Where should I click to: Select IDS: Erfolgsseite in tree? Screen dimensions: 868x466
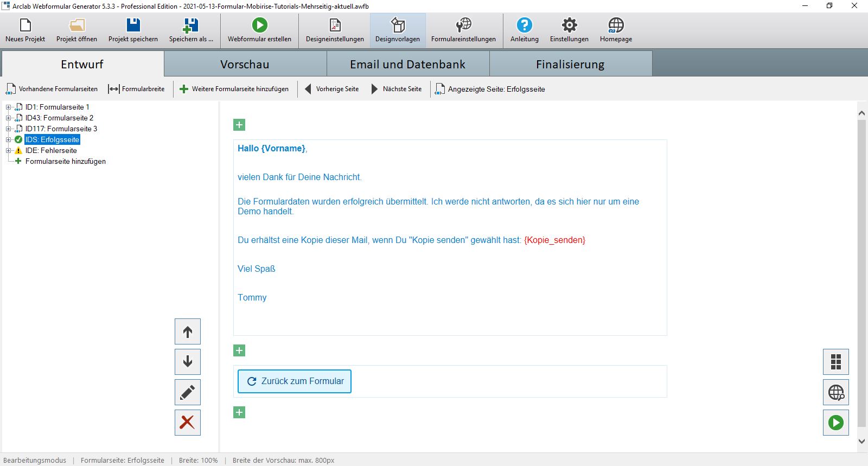click(x=52, y=139)
